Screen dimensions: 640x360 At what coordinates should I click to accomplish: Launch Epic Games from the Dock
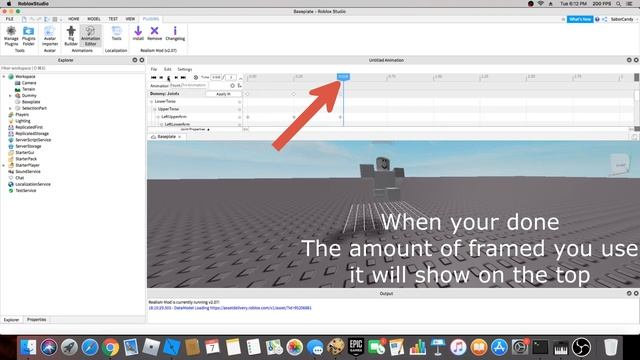point(356,347)
